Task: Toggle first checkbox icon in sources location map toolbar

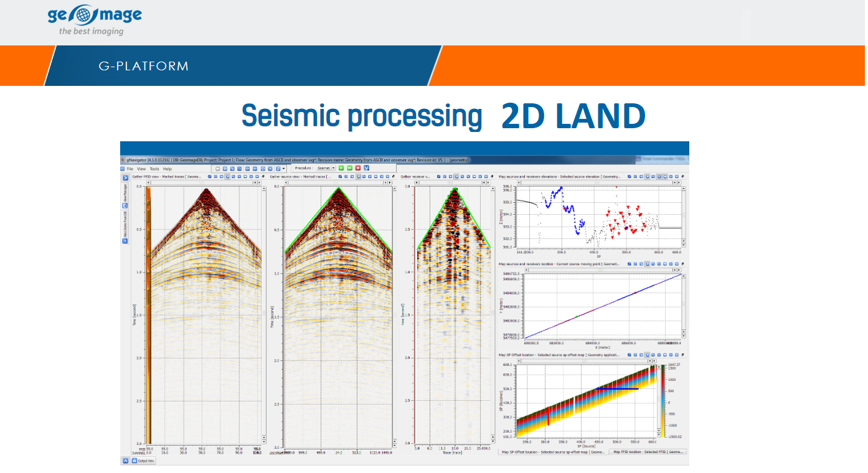Action: click(x=630, y=264)
